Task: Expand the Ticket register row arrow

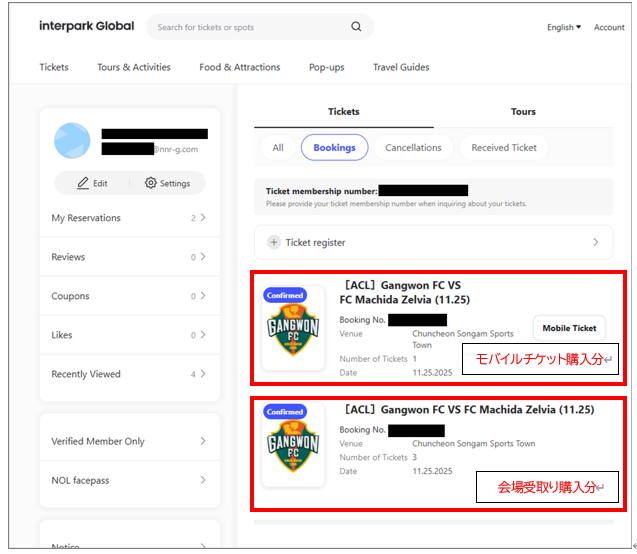Action: coord(596,242)
